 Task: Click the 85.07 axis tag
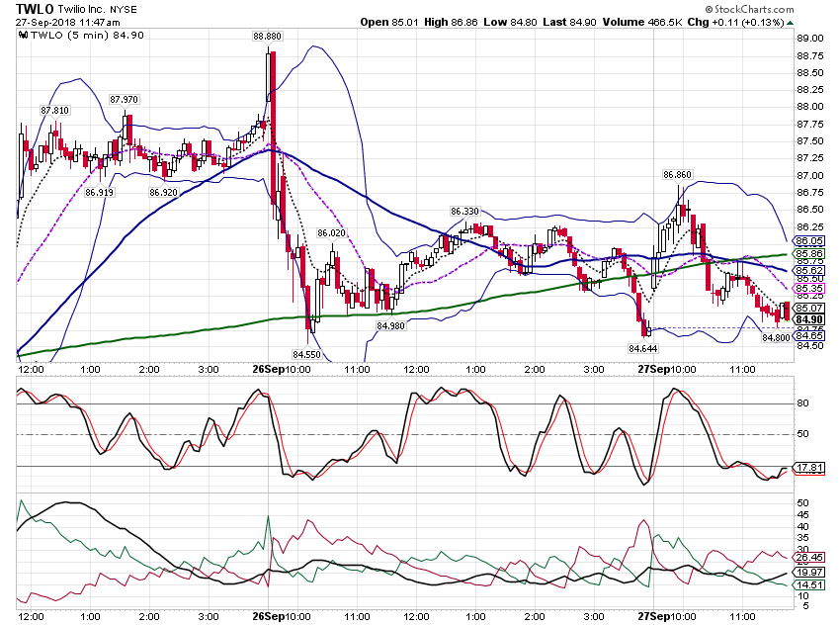(809, 309)
